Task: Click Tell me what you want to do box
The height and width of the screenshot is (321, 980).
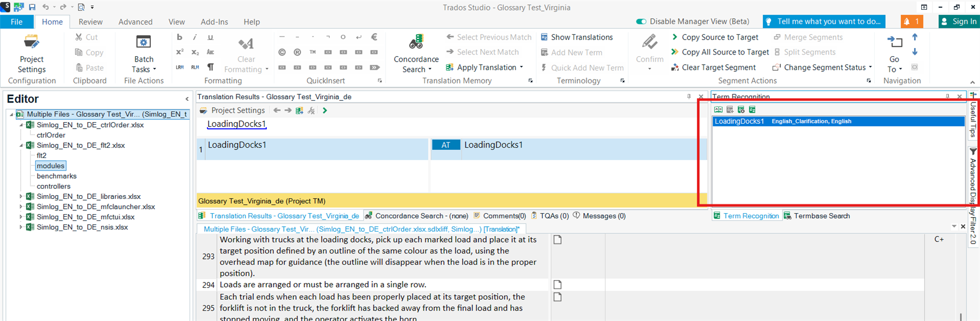Action: pos(824,22)
